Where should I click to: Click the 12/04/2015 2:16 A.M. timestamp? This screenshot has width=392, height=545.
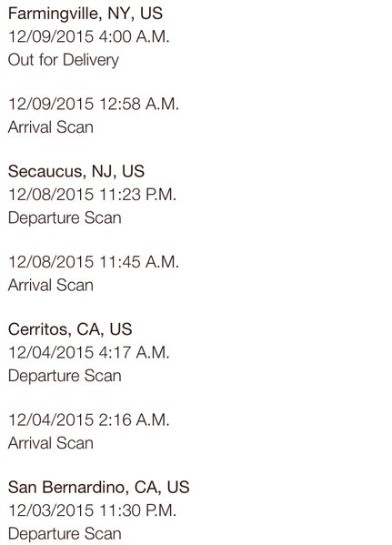click(88, 419)
